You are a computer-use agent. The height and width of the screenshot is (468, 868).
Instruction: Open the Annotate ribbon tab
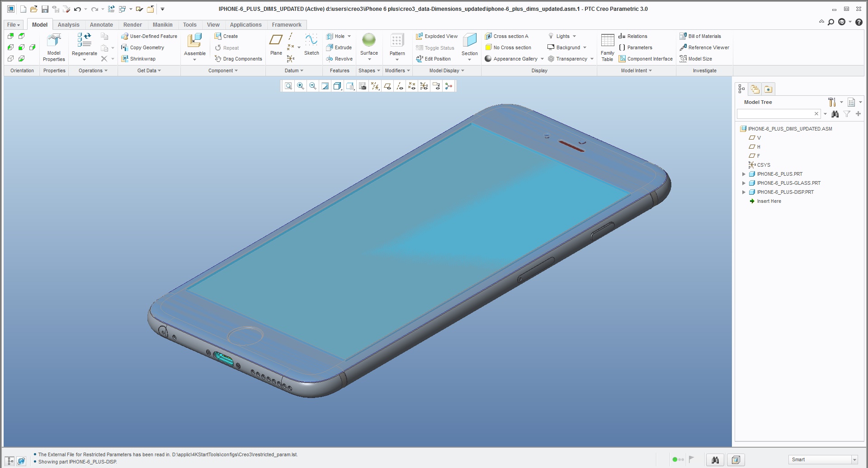(101, 25)
